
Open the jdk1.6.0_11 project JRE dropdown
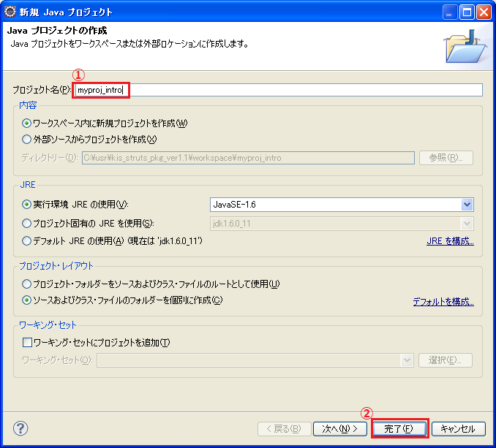(x=467, y=224)
